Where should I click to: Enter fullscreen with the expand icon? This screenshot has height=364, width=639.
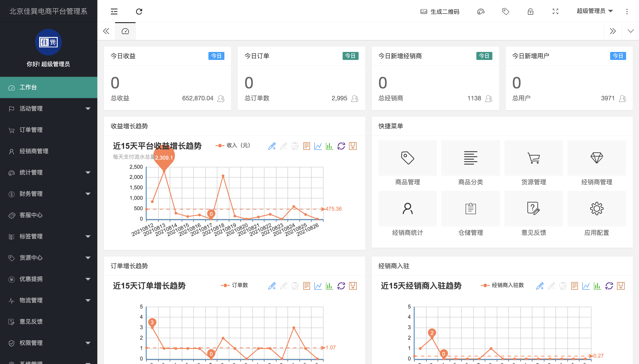555,12
